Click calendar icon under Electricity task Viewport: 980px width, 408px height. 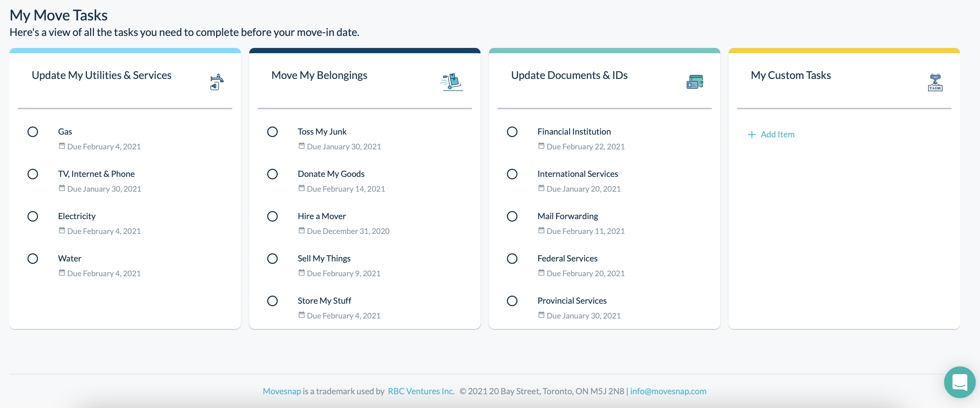[62, 230]
